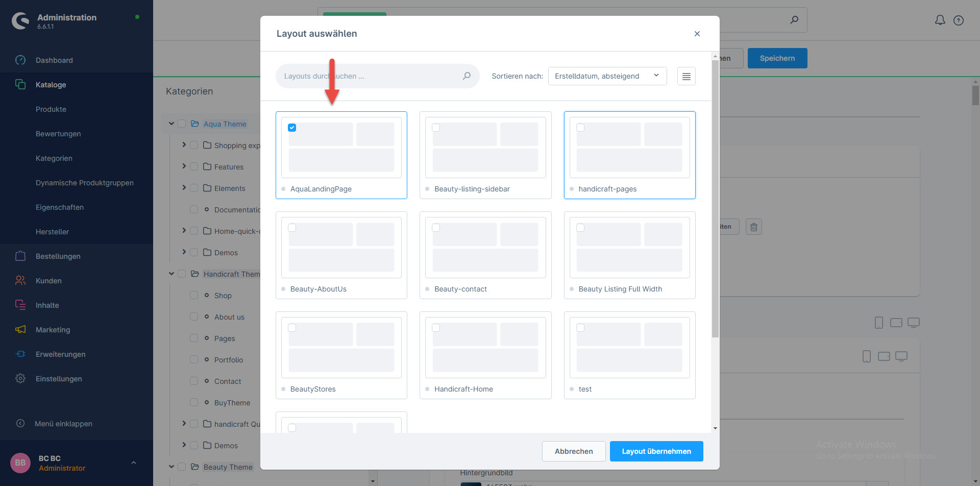
Task: Click the Layout übernehmen button
Action: click(656, 451)
